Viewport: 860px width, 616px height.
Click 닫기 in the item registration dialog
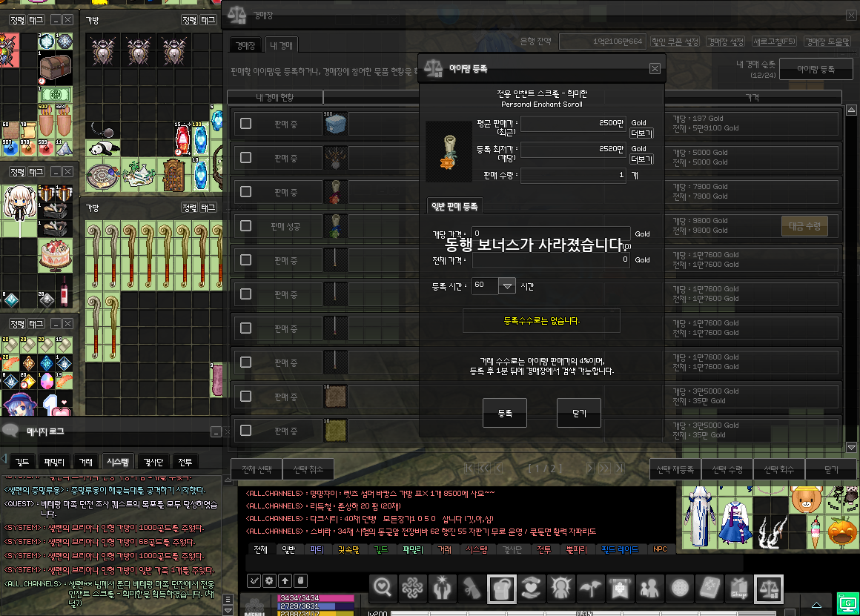pyautogui.click(x=579, y=413)
